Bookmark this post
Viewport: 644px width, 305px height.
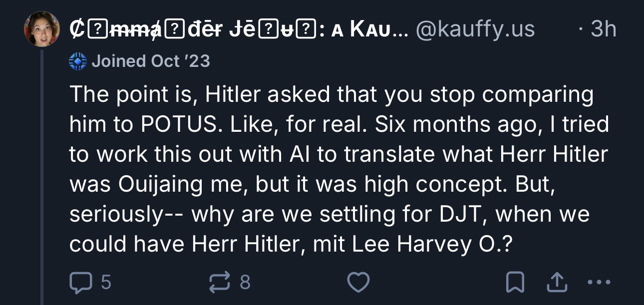coord(514,284)
